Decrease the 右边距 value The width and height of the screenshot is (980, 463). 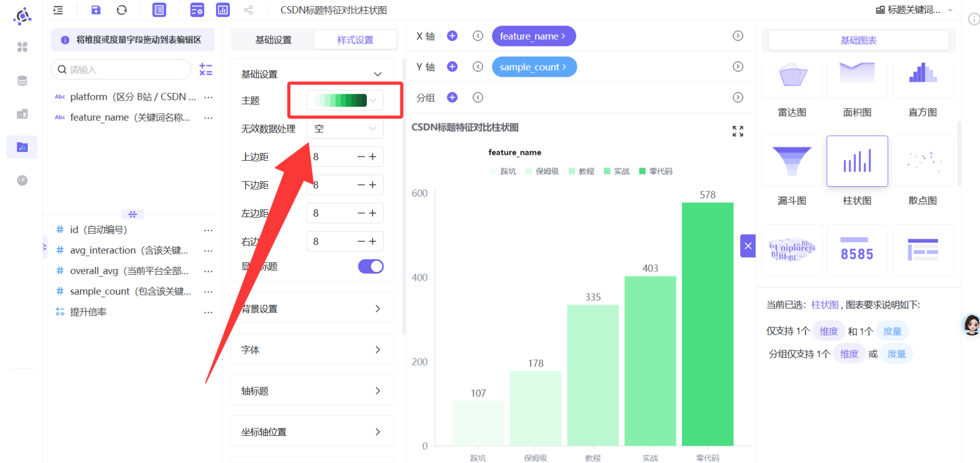361,241
